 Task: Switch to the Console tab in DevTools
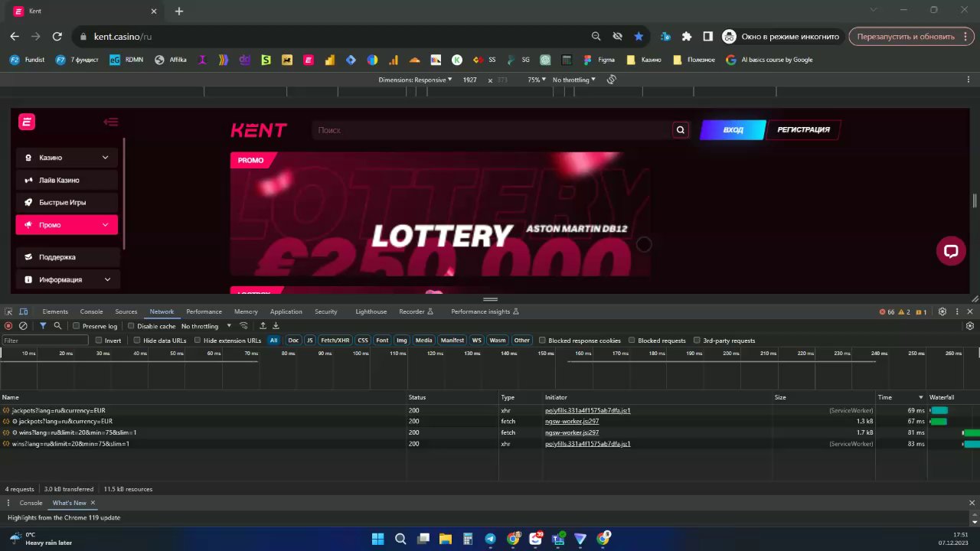pos(91,311)
